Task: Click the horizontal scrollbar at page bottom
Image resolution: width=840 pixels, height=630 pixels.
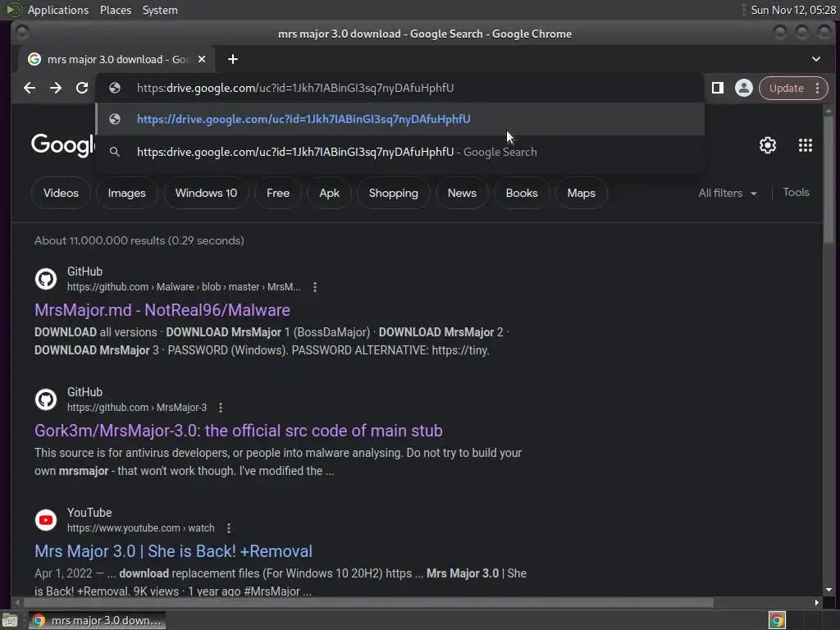Action: click(368, 603)
